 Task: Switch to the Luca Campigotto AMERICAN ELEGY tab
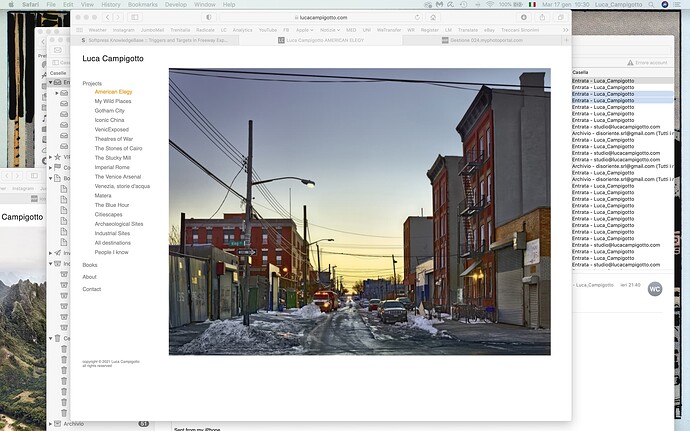point(321,40)
